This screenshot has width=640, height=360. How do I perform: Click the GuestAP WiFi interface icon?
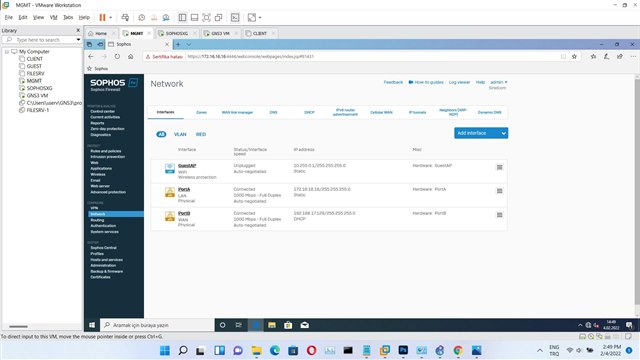point(170,168)
